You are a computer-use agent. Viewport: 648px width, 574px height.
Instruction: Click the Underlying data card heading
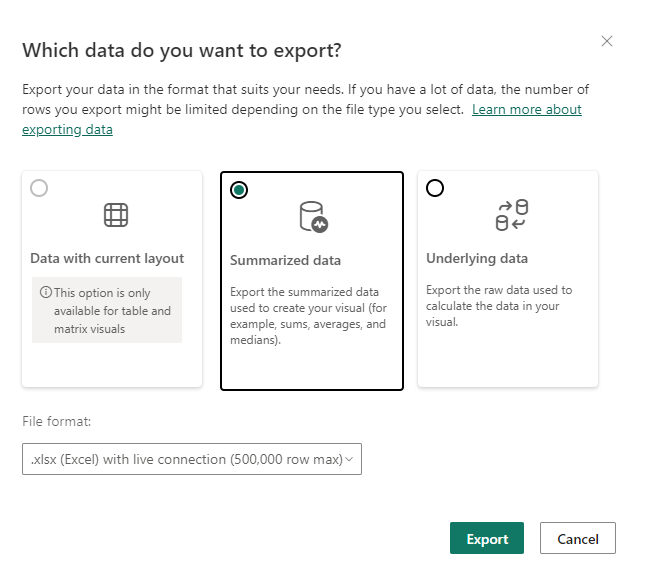[x=477, y=258]
